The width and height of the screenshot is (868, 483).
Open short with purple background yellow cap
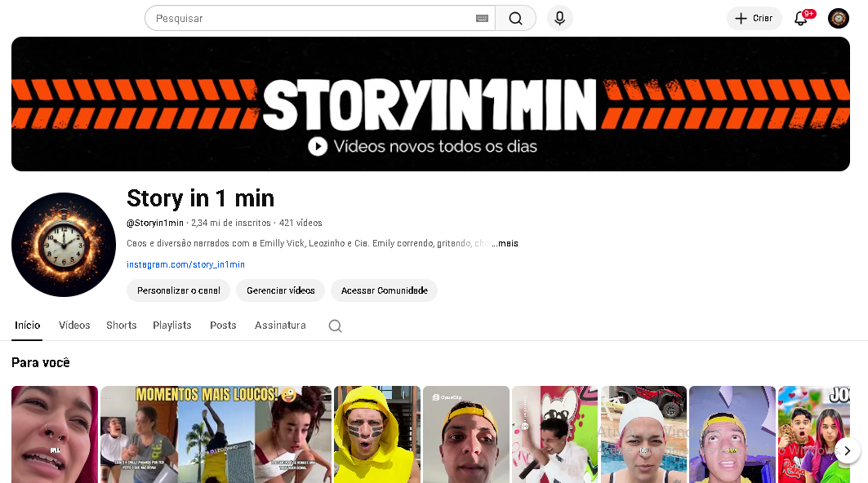pos(732,434)
